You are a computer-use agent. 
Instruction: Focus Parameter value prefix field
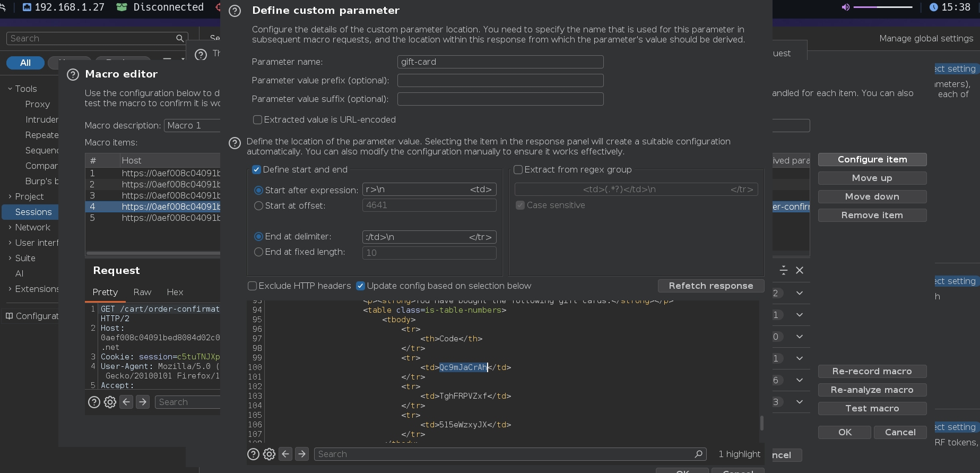tap(500, 81)
